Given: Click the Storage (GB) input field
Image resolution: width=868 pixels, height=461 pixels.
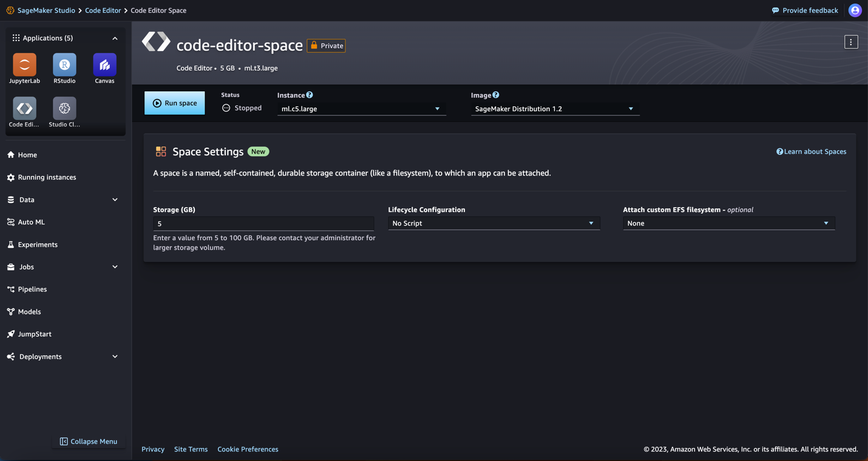Looking at the screenshot, I should click(263, 224).
